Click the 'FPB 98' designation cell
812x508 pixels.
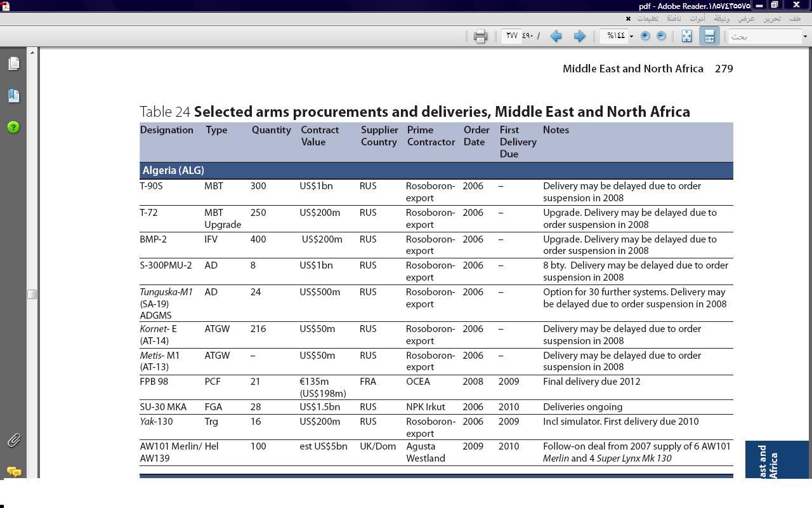click(x=154, y=382)
